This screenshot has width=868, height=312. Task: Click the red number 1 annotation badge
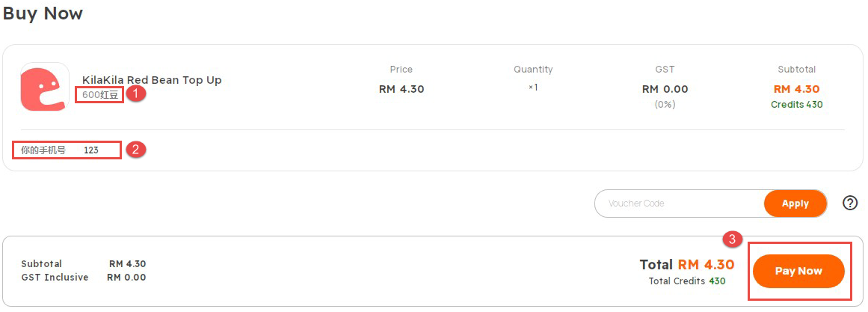[135, 94]
